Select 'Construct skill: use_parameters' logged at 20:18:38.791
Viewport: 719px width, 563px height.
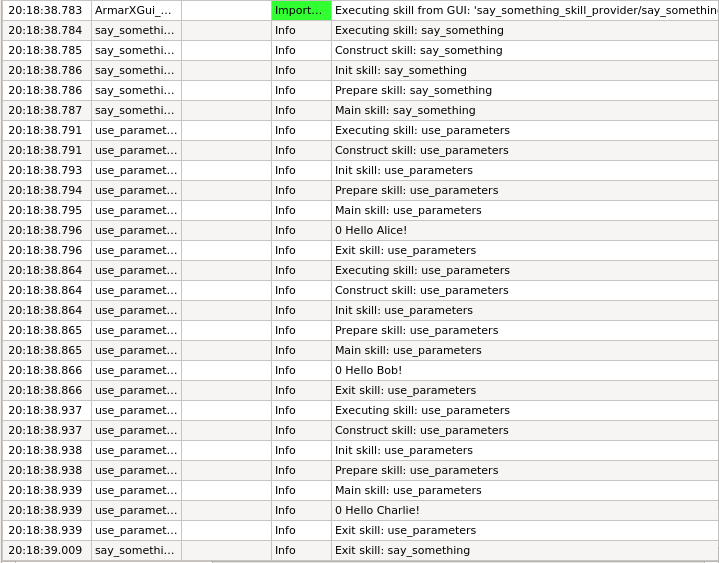[x=421, y=150]
